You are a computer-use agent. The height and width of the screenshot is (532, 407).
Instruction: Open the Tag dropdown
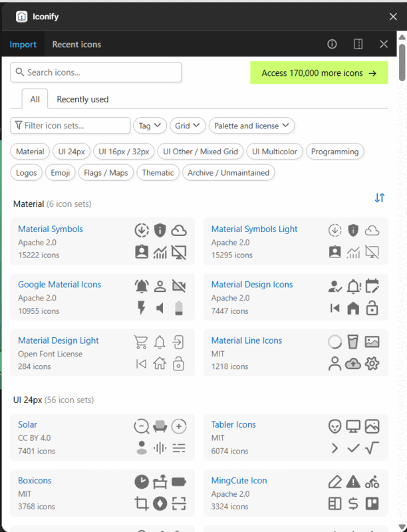click(x=150, y=126)
